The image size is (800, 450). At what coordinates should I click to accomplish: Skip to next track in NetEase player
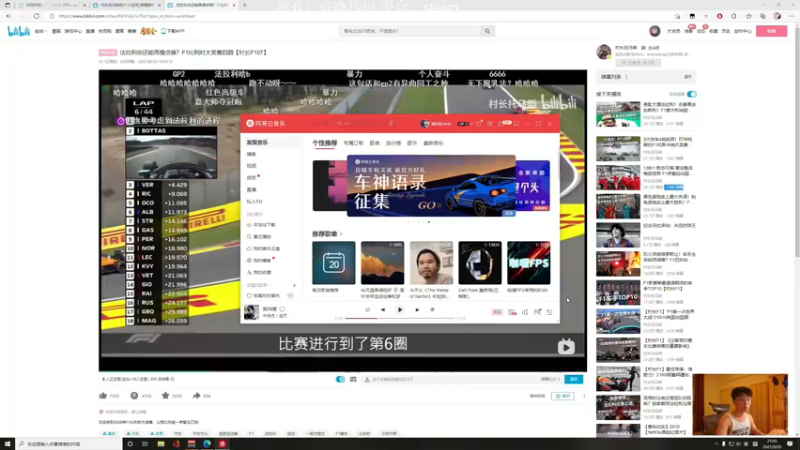click(x=417, y=310)
